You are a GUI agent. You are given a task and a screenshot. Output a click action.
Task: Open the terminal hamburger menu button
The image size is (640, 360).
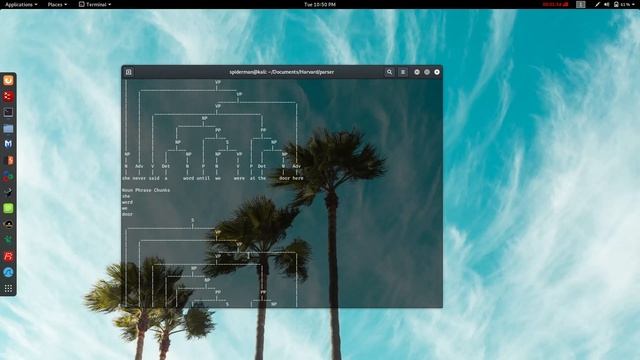tap(403, 72)
